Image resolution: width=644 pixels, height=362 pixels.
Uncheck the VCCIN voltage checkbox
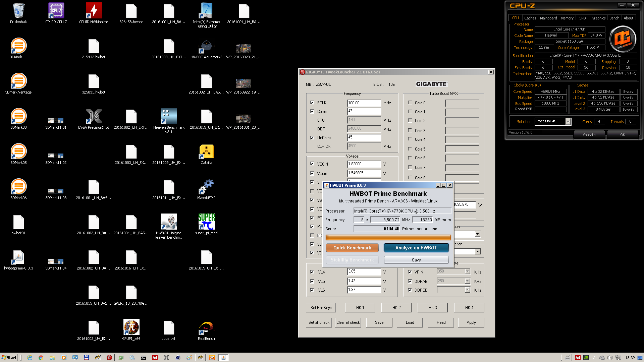[x=312, y=164]
